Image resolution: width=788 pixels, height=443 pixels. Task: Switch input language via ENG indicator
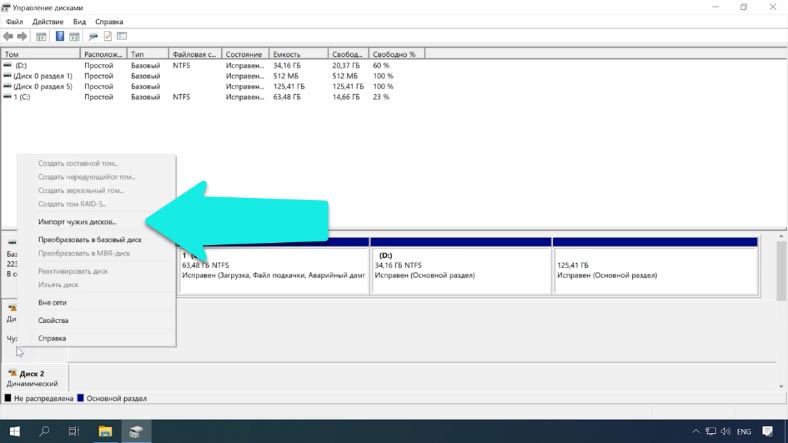pyautogui.click(x=744, y=432)
